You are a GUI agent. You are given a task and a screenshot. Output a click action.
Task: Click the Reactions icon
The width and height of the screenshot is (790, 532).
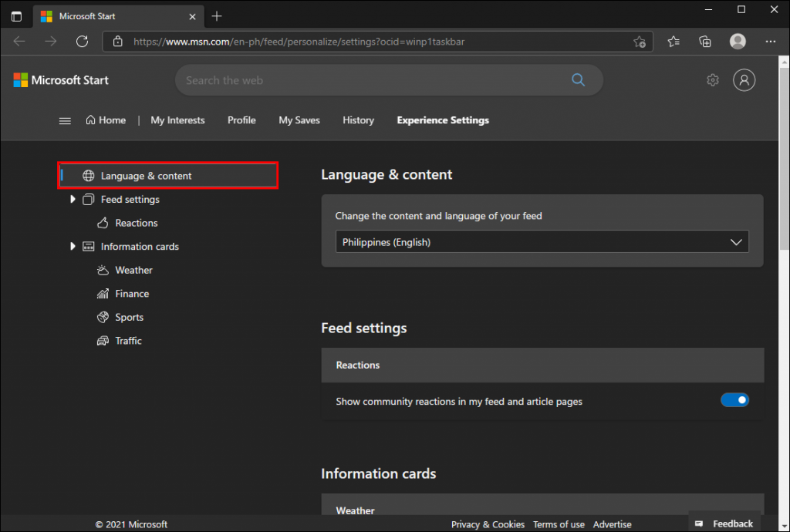click(103, 223)
